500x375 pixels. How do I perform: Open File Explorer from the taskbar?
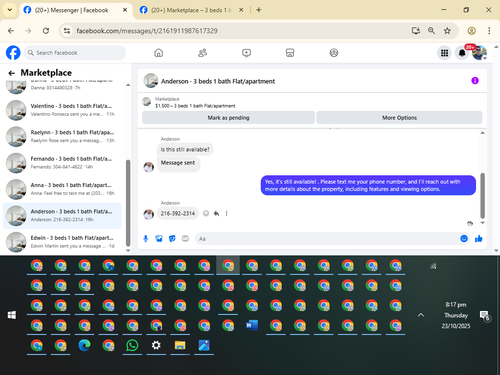coord(180,345)
